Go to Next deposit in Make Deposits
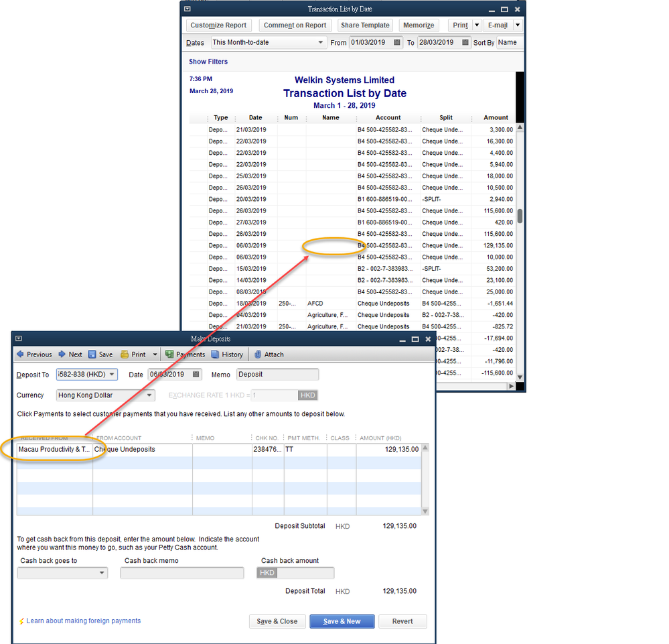The image size is (669, 644). [70, 355]
